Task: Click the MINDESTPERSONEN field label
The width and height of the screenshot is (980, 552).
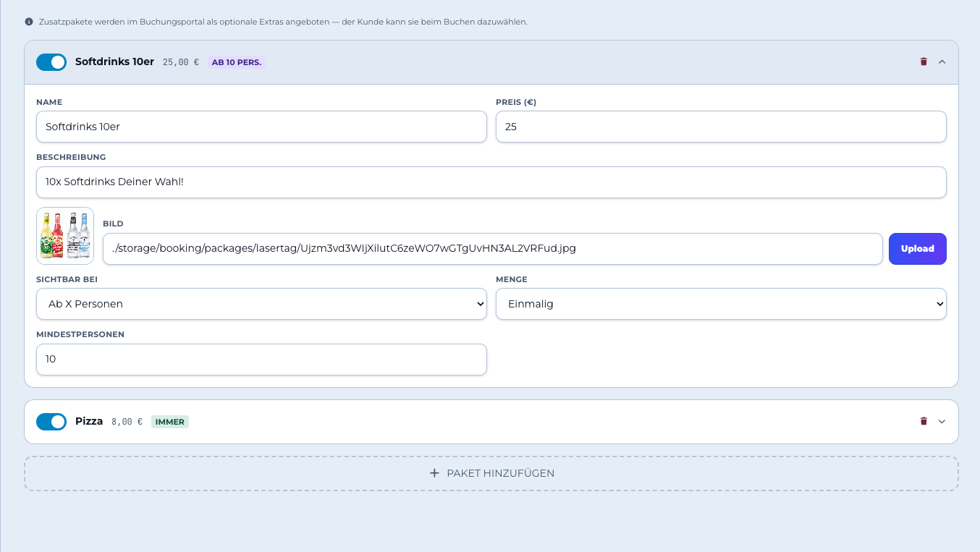Action: pyautogui.click(x=80, y=335)
